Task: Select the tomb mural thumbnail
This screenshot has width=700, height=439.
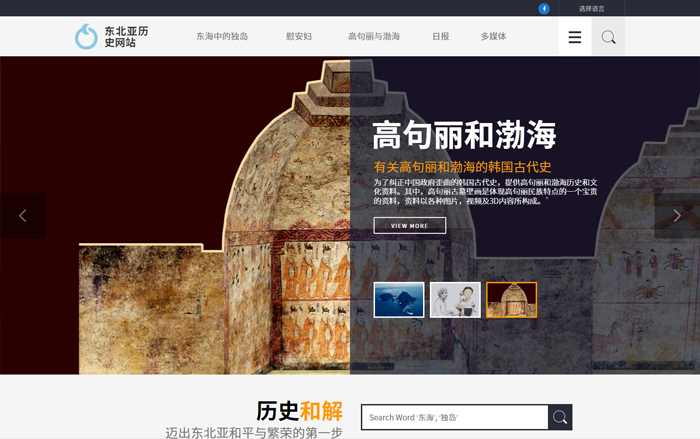Action: 511,300
